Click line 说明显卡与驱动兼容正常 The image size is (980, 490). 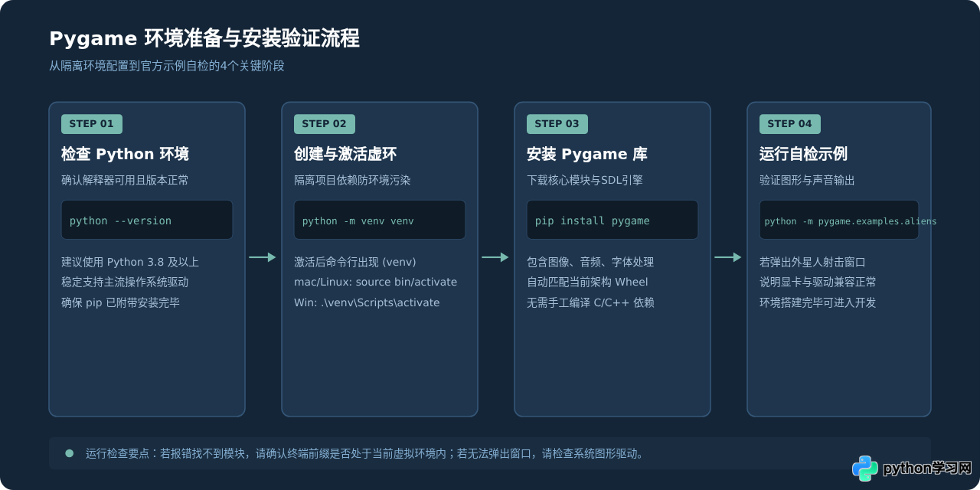pyautogui.click(x=818, y=282)
